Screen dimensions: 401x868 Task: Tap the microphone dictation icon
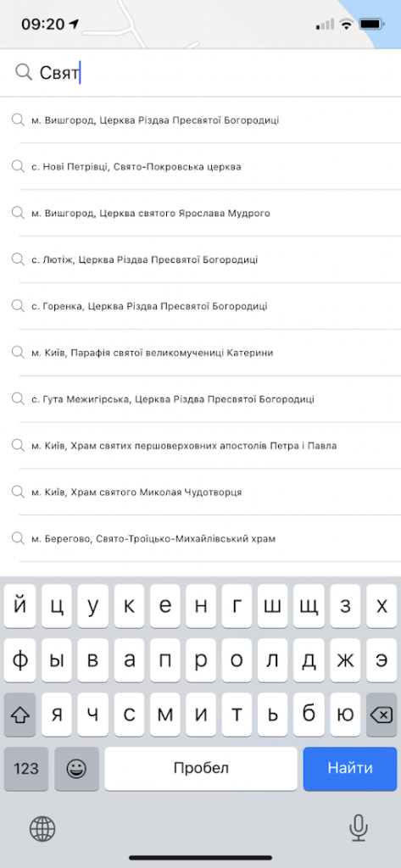coord(359,828)
